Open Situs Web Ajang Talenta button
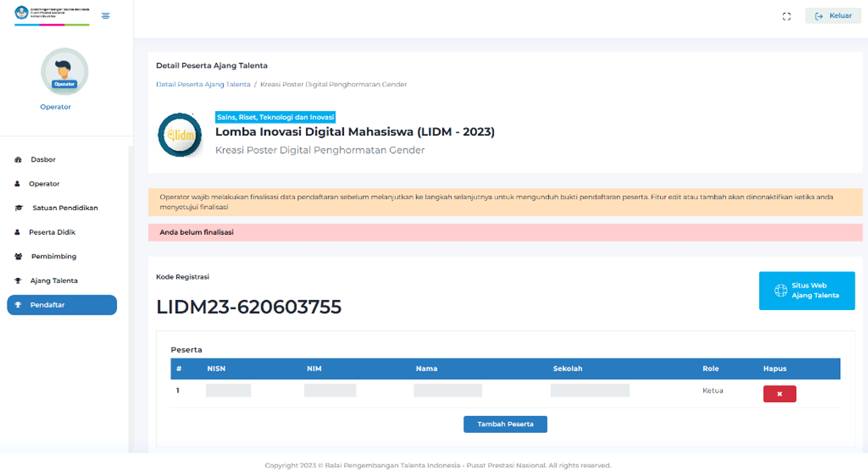This screenshot has width=868, height=471. (x=807, y=290)
